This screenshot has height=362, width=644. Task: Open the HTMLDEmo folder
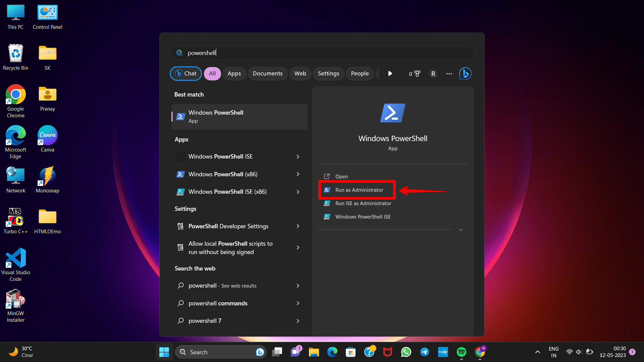pos(47,221)
